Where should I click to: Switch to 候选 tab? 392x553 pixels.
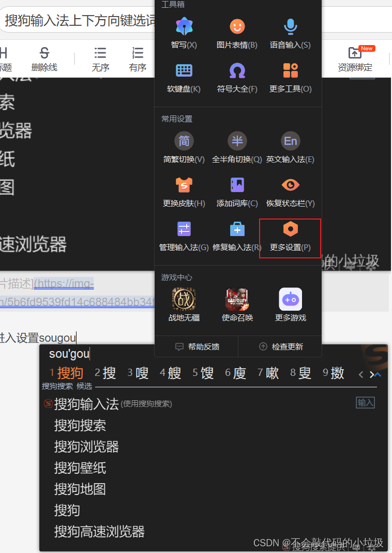[84, 386]
